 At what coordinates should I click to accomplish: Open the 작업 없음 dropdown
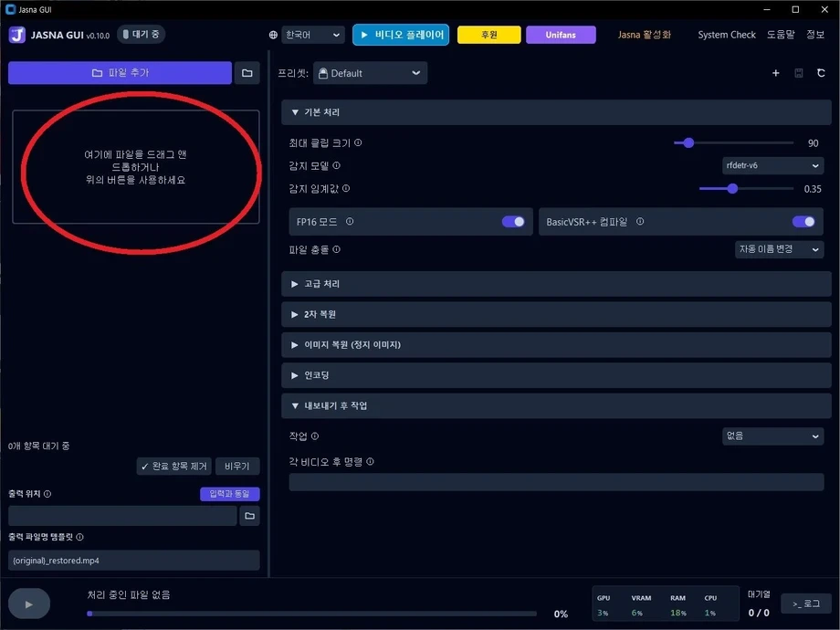[x=772, y=436]
